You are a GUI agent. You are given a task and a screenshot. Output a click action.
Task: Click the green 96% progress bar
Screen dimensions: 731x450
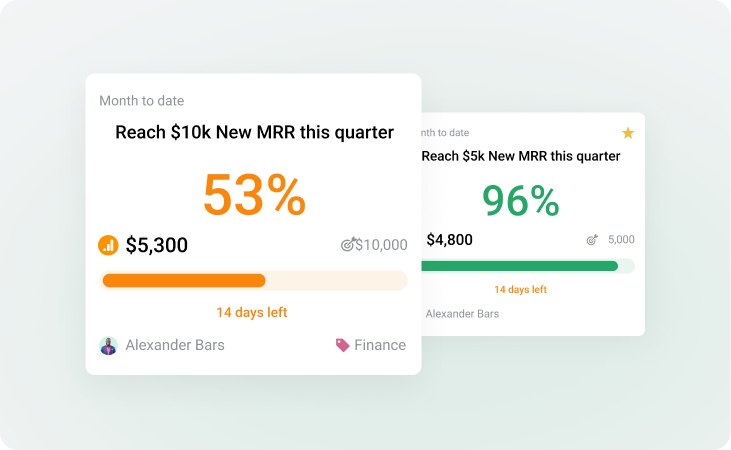tap(519, 266)
